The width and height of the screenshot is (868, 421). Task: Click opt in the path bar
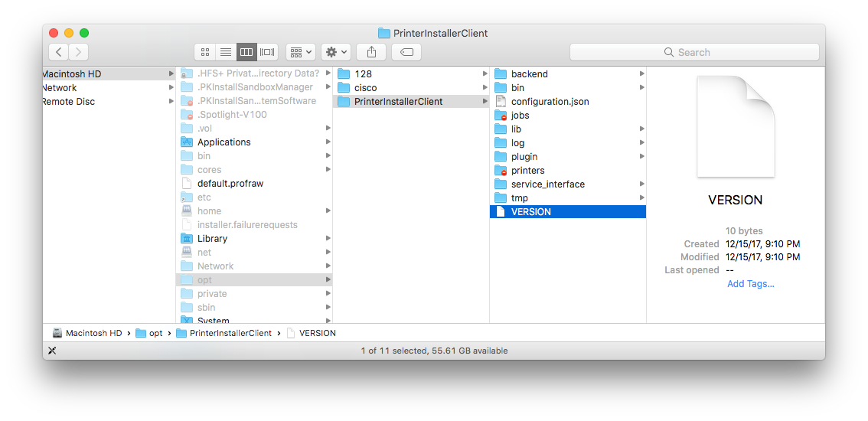coord(149,333)
